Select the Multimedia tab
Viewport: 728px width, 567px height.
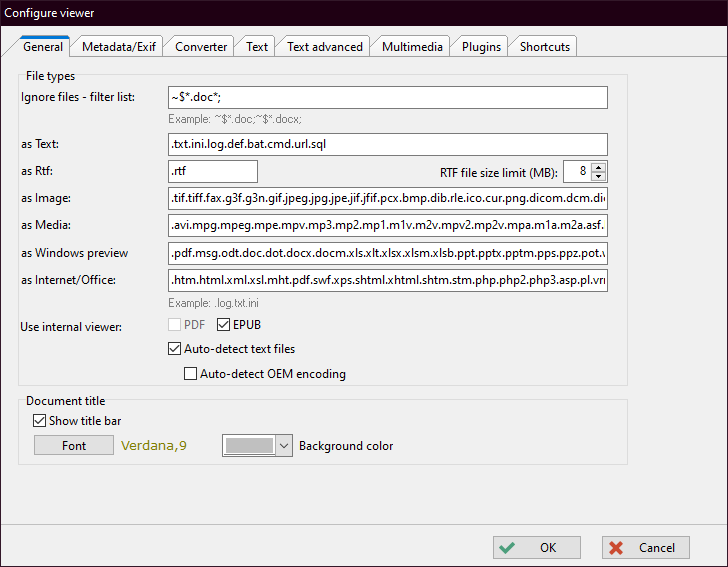tap(413, 47)
